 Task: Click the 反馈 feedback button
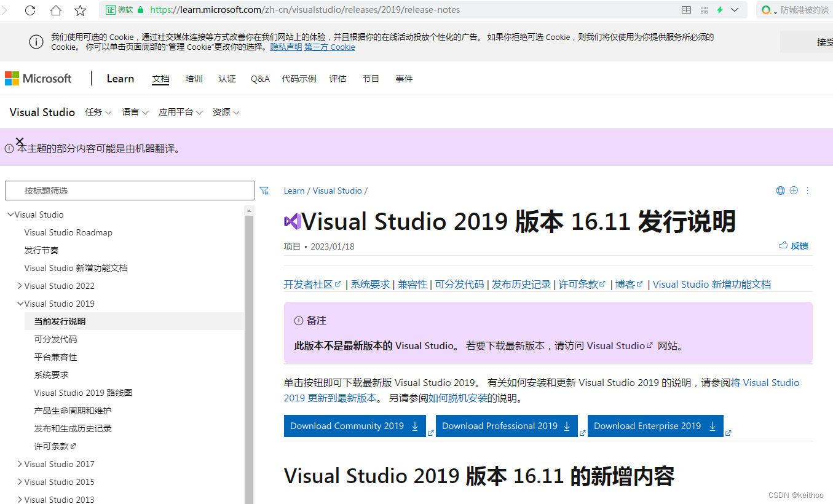coord(793,246)
